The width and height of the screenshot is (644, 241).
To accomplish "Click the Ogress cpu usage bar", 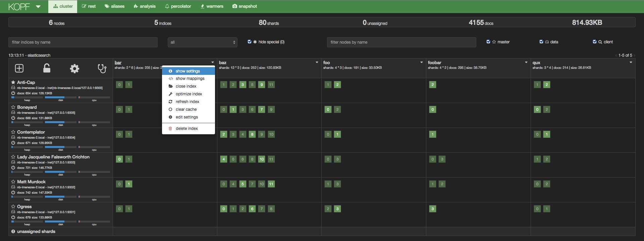I will point(94,222).
